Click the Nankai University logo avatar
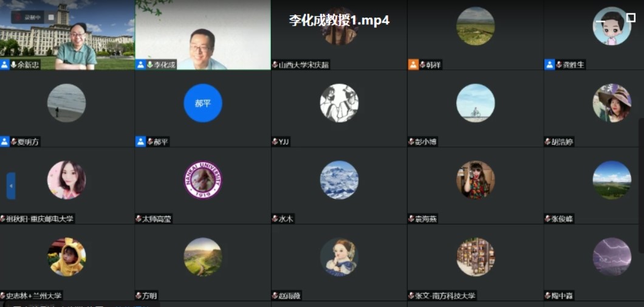Image resolution: width=644 pixels, height=307 pixels. (x=203, y=180)
